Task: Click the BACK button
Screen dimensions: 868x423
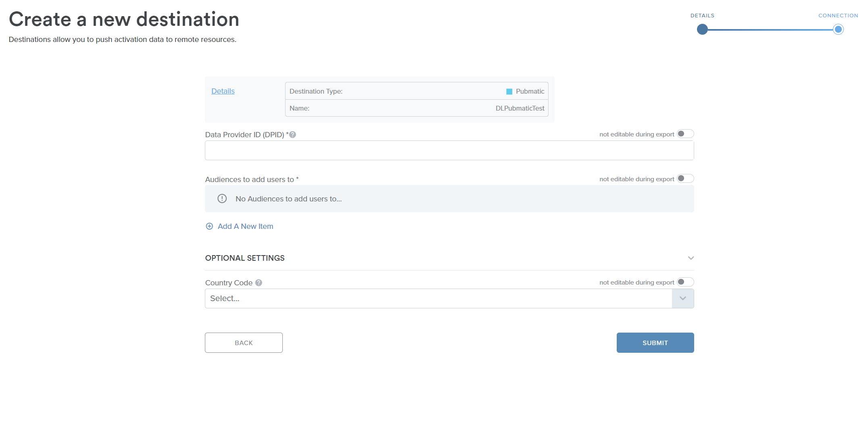Action: point(244,343)
